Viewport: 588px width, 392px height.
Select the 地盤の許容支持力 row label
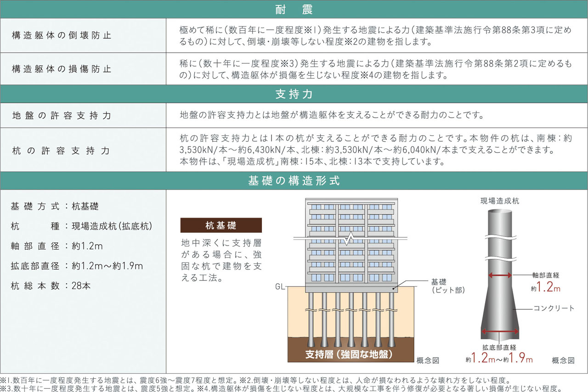[x=61, y=116]
